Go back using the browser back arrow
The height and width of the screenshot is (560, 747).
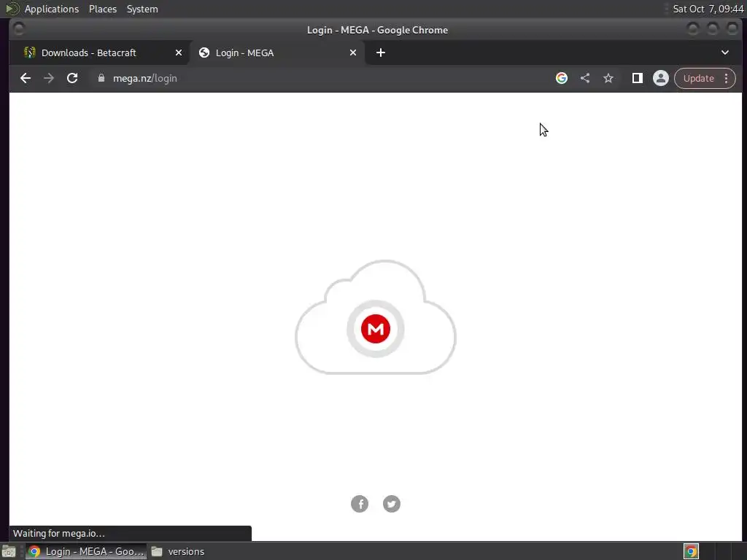click(x=26, y=78)
